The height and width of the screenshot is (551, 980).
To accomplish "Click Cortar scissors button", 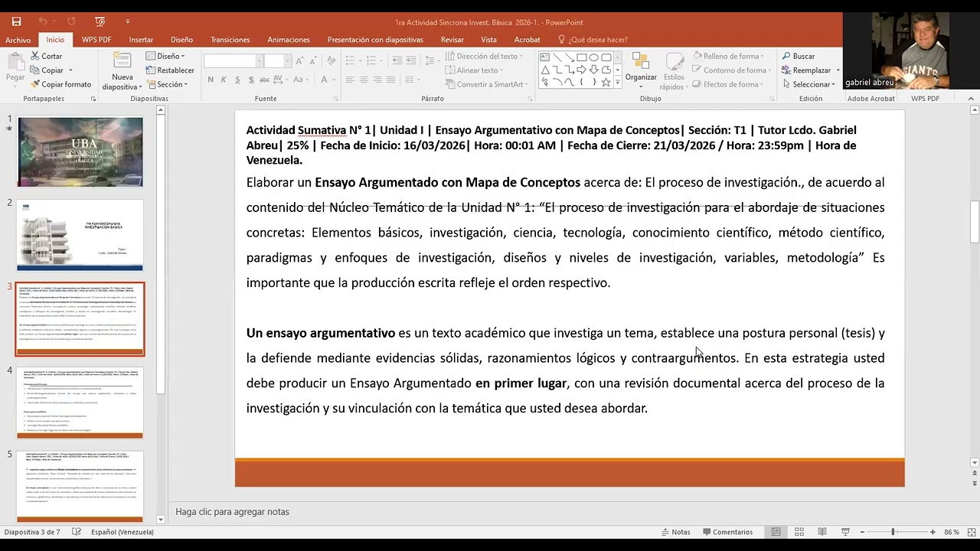I will click(x=46, y=56).
